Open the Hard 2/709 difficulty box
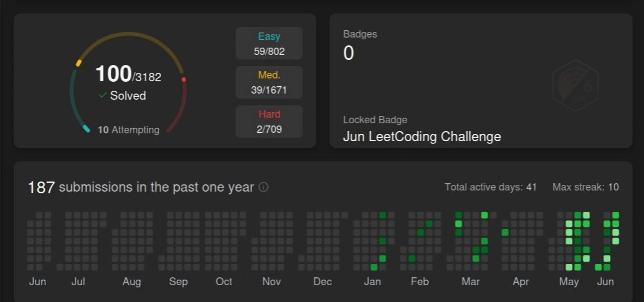644x302 pixels. [269, 122]
